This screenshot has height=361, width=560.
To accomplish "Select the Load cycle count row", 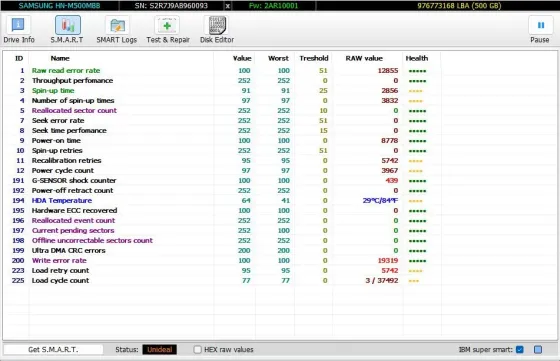I will pyautogui.click(x=221, y=281).
